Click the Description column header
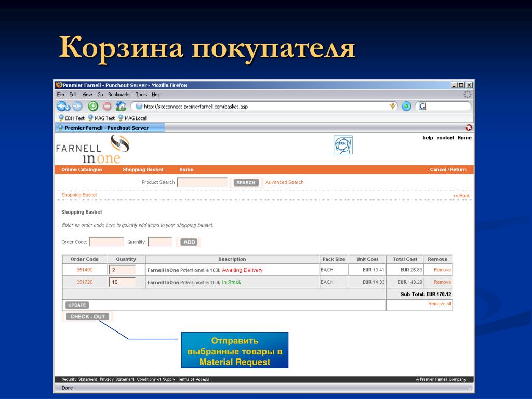Viewport: 532px width, 399px height. pos(232,259)
